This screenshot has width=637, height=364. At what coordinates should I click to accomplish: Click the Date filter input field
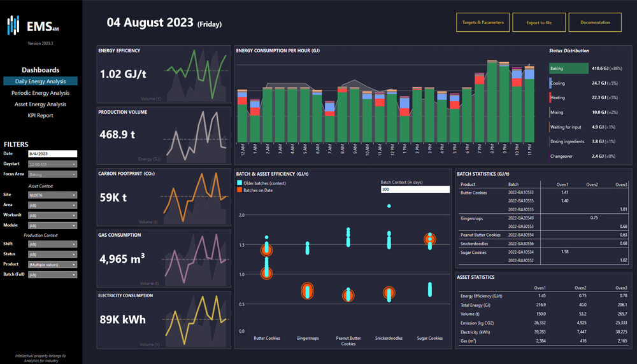tap(52, 154)
